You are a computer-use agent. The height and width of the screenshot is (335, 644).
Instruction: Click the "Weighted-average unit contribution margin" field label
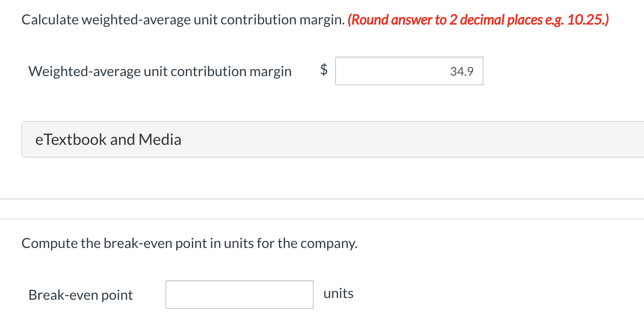(160, 71)
